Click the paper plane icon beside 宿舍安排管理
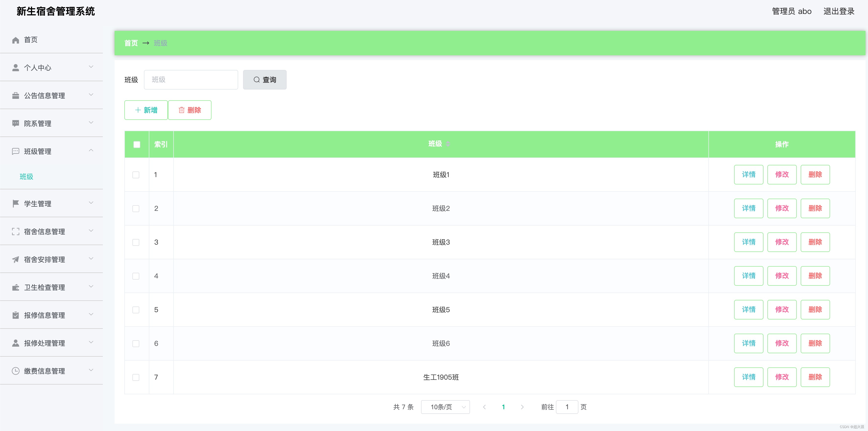This screenshot has width=868, height=431. click(x=15, y=260)
